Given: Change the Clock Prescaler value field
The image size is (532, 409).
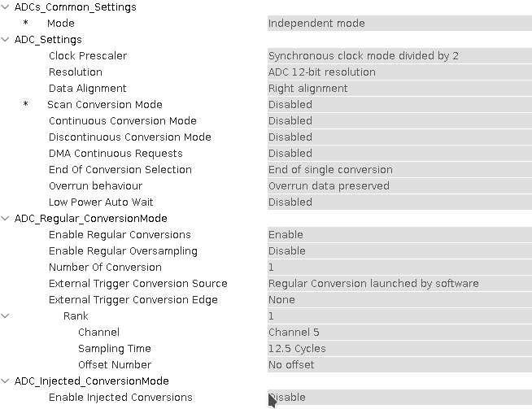Looking at the screenshot, I should pyautogui.click(x=399, y=56).
